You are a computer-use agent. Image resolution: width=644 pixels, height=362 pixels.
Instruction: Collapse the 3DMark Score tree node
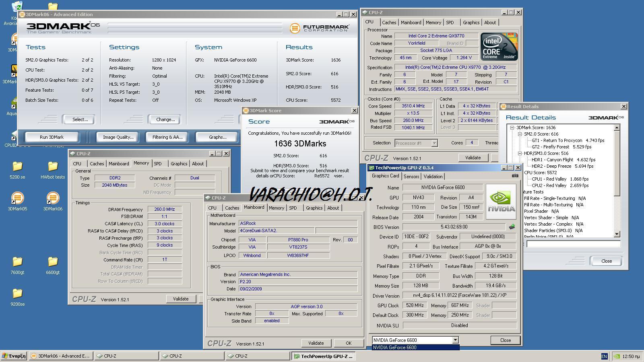[512, 128]
